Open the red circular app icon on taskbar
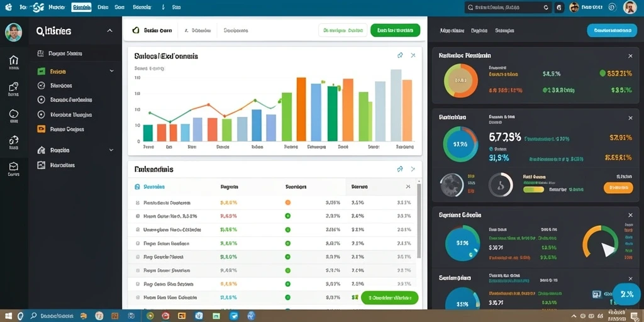 pyautogui.click(x=165, y=316)
